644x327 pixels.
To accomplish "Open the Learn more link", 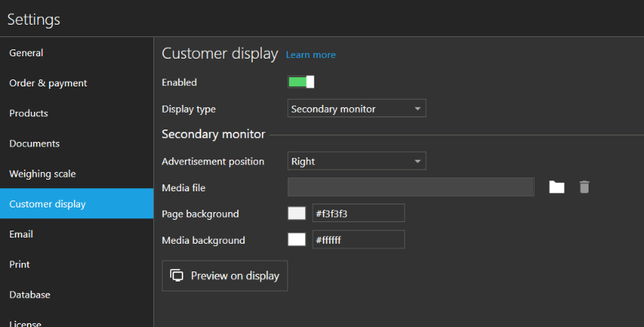I will 310,55.
